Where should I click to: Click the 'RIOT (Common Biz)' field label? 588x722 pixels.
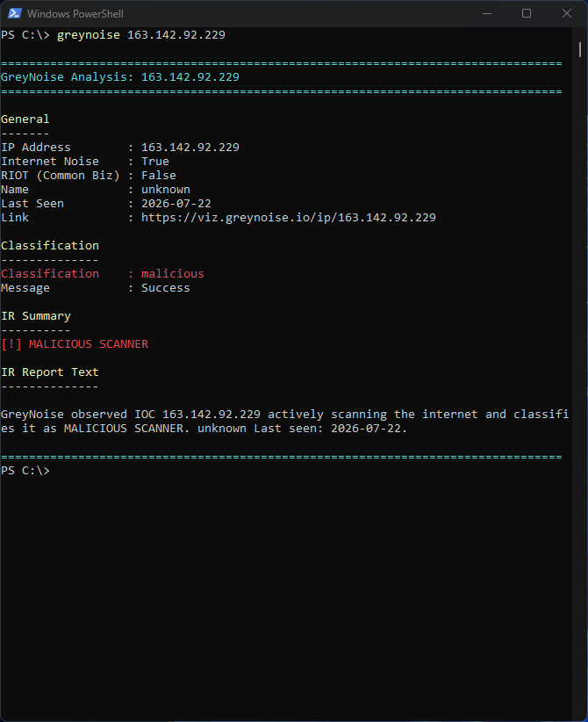[x=61, y=176]
